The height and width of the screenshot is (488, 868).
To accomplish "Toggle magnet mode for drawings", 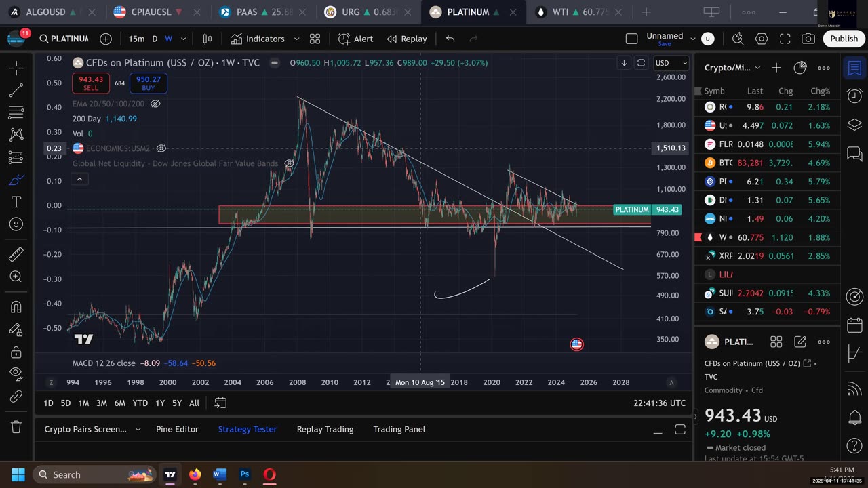I will 16,306.
